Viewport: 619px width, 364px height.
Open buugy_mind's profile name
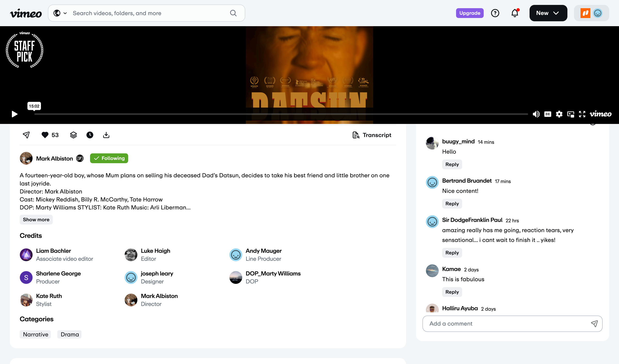pyautogui.click(x=458, y=142)
